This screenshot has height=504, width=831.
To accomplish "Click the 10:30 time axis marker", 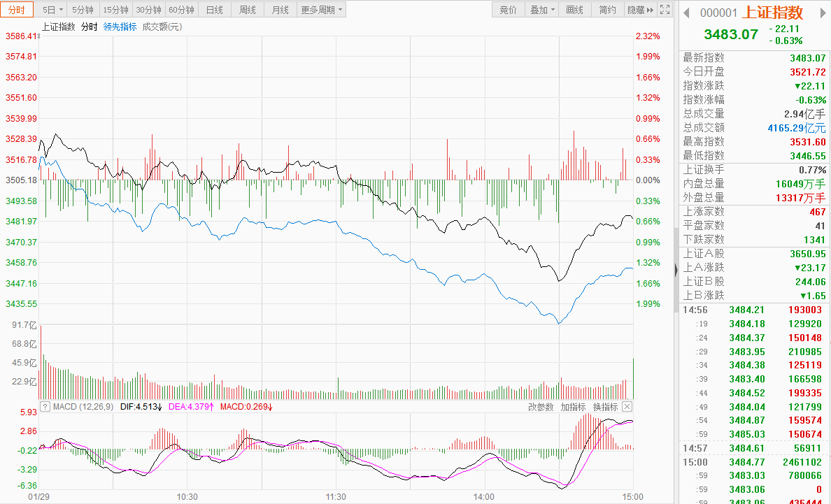I will tap(187, 497).
